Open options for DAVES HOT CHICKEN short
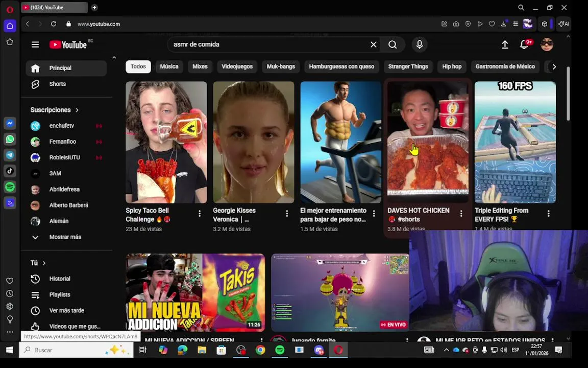 click(461, 214)
